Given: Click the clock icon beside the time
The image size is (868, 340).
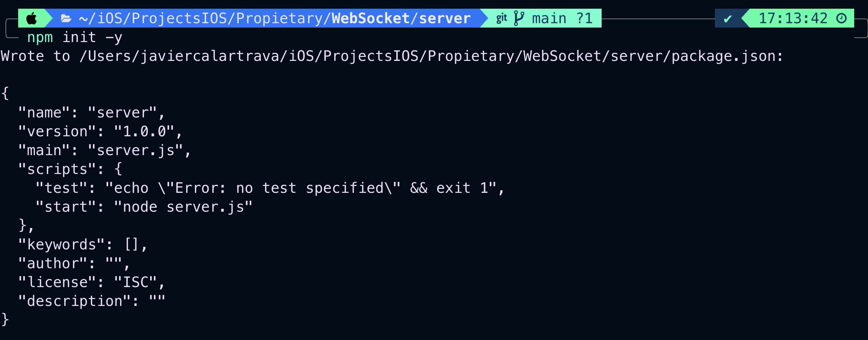Looking at the screenshot, I should [x=841, y=18].
